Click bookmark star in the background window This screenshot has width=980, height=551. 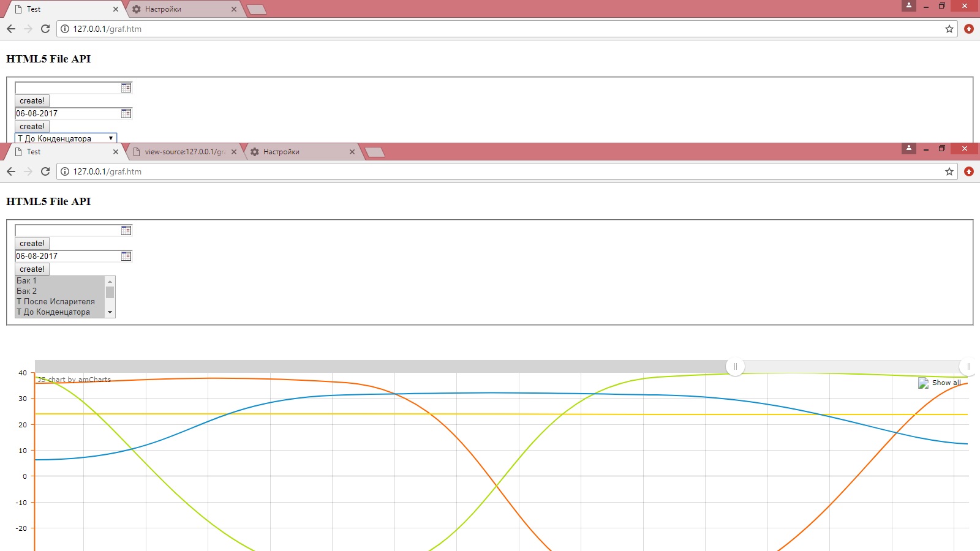[949, 29]
